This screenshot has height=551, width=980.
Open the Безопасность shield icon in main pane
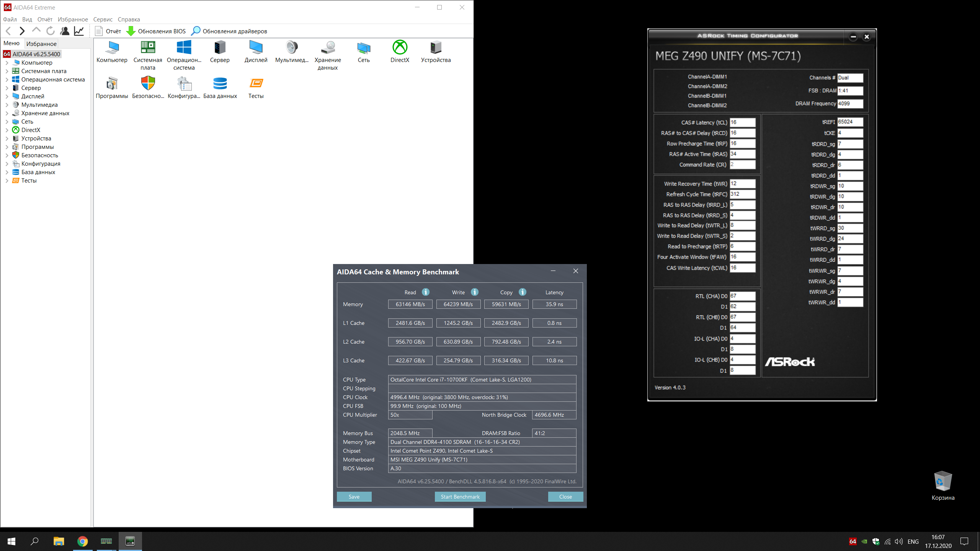pos(148,84)
